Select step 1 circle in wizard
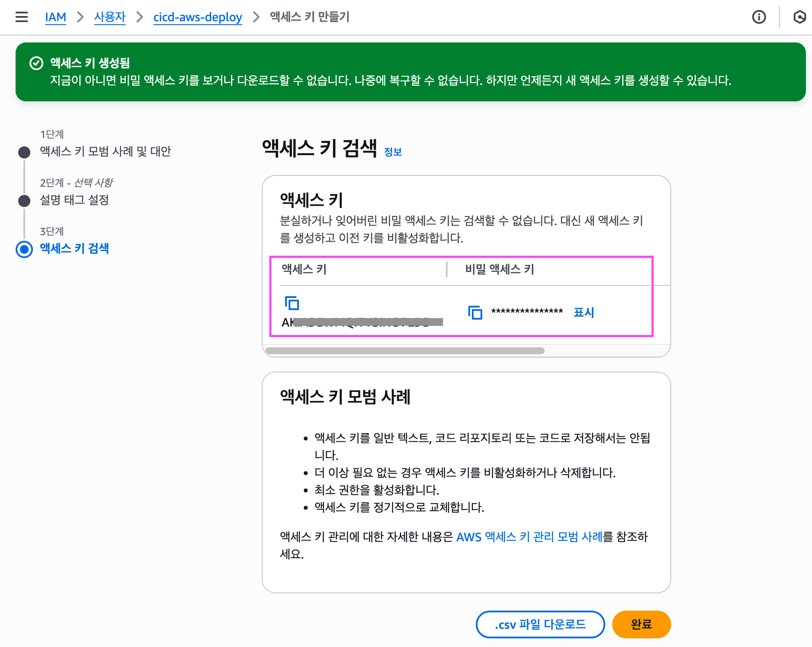The width and height of the screenshot is (812, 647). pyautogui.click(x=24, y=152)
